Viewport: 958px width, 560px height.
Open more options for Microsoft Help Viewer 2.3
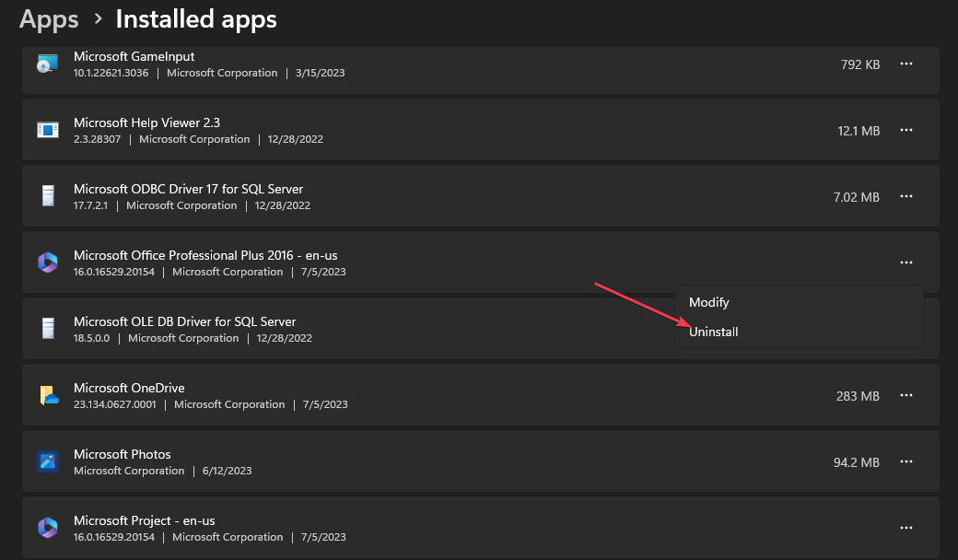pos(906,130)
